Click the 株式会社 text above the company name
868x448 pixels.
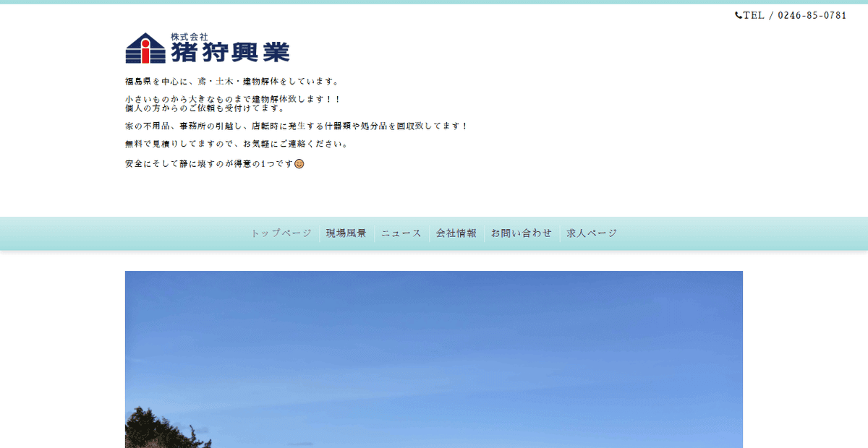click(188, 36)
